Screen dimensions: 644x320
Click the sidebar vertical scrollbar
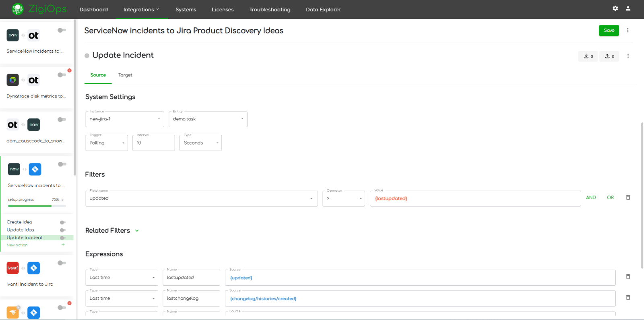point(75,98)
